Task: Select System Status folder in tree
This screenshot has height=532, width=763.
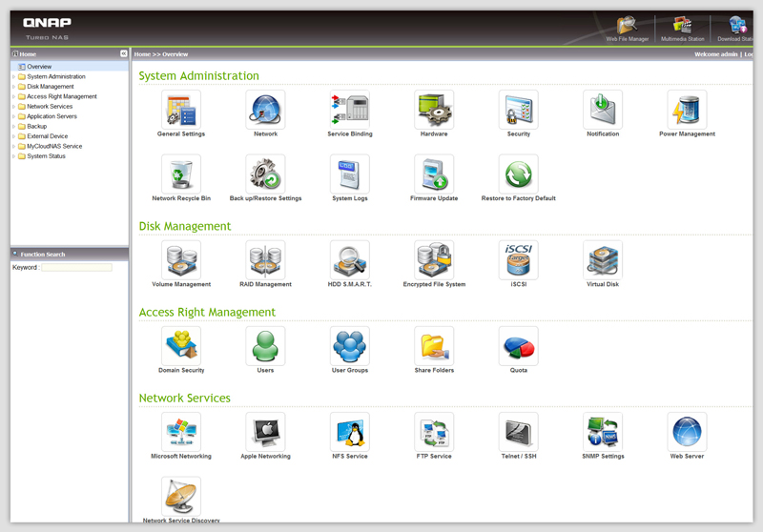Action: pos(42,156)
